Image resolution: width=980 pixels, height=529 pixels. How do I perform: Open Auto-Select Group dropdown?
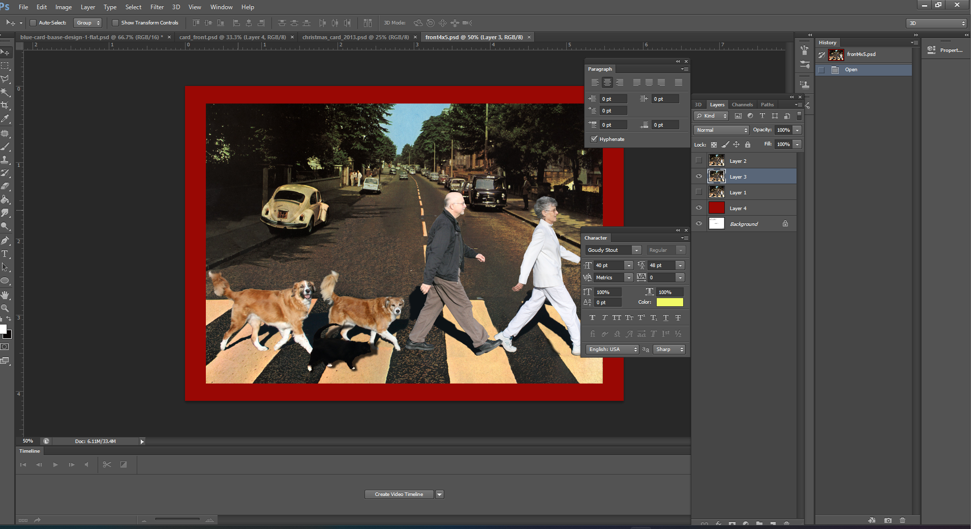click(88, 23)
